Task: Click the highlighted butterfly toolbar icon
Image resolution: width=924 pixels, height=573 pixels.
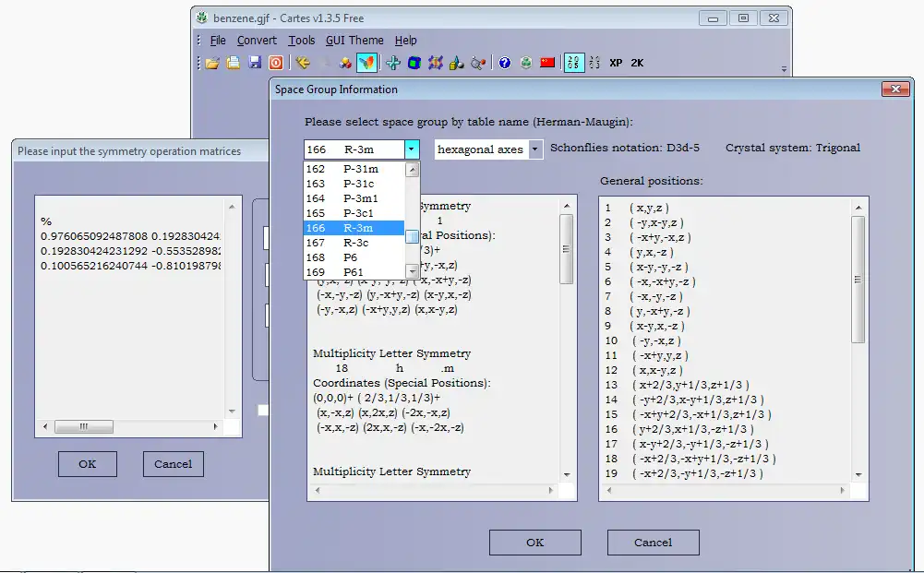Action: [x=366, y=63]
